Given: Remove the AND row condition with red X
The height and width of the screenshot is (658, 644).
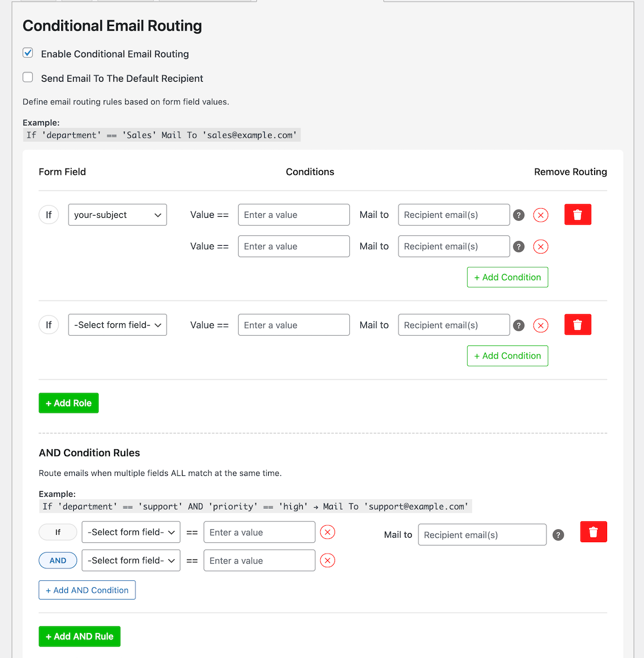Looking at the screenshot, I should (x=327, y=560).
